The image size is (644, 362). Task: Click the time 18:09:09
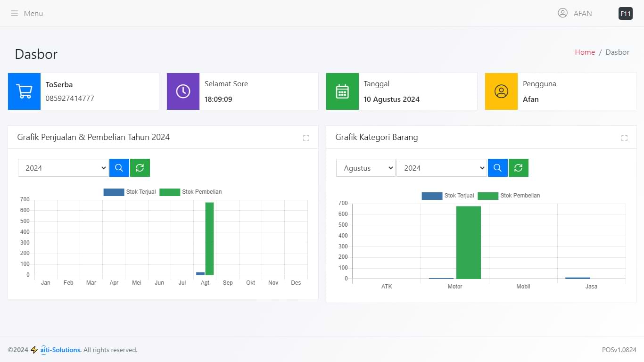(x=218, y=99)
